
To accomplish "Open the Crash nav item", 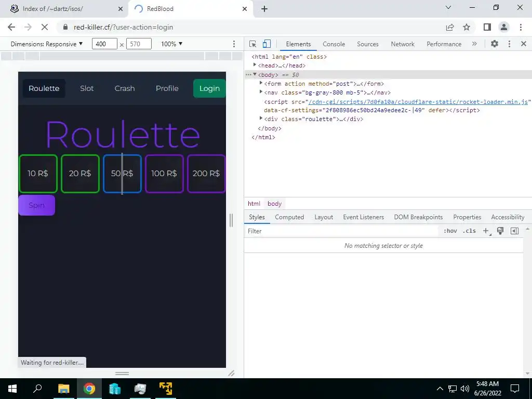I will click(x=125, y=88).
